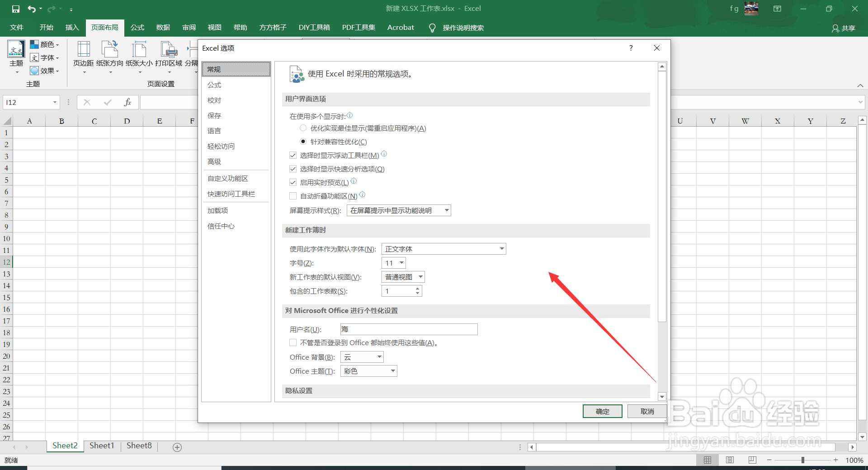Viewport: 868px width, 470px height.
Task: Open the Themes icon in the ribbon
Action: [x=16, y=49]
